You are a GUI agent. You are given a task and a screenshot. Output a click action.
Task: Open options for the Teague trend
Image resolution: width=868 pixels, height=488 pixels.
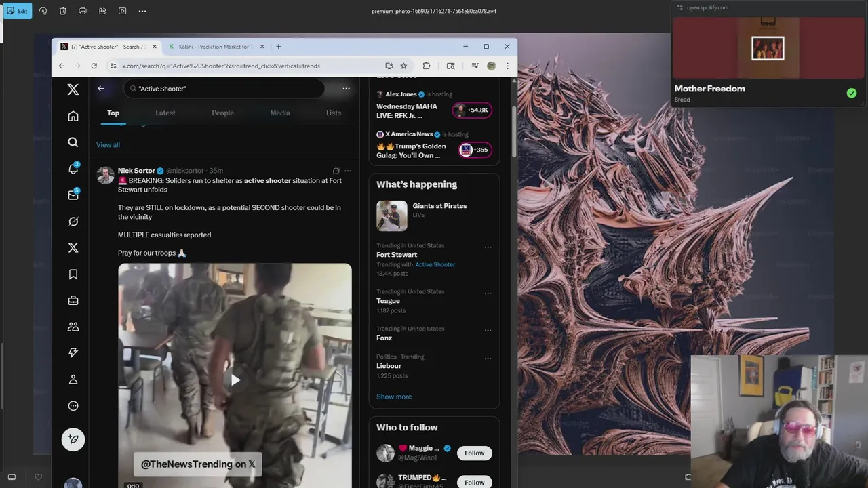[x=488, y=293]
